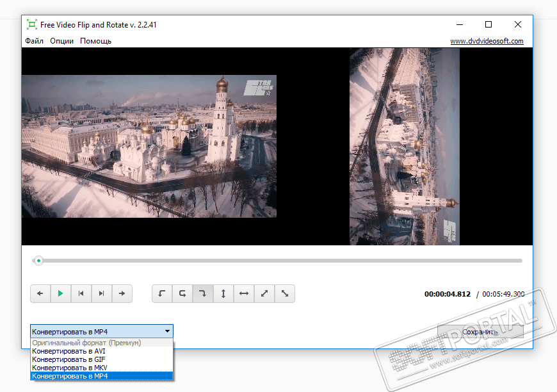
Task: Open the Опции menu
Action: (62, 41)
